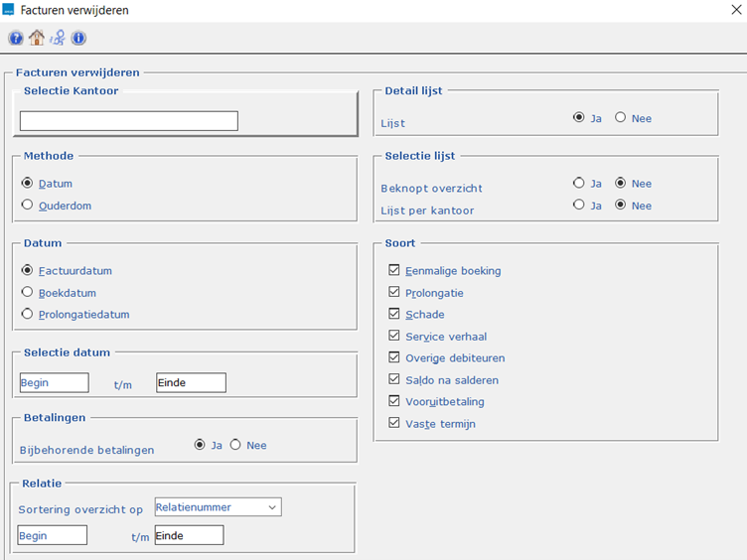747x560 pixels.
Task: Click the house home icon
Action: (37, 39)
